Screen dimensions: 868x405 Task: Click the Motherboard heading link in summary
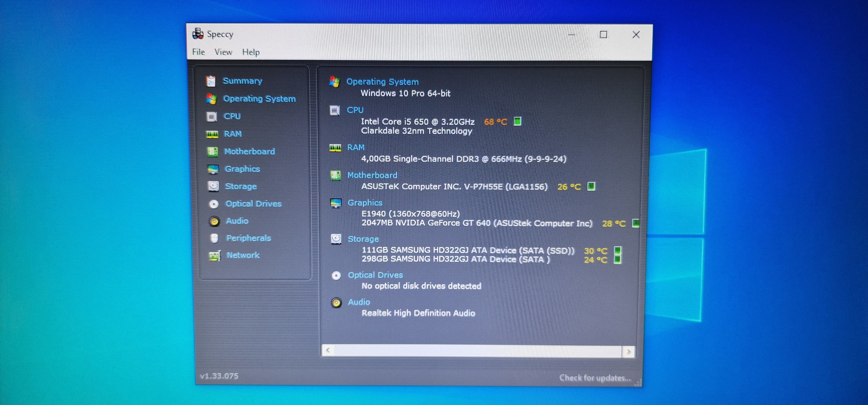pyautogui.click(x=372, y=175)
